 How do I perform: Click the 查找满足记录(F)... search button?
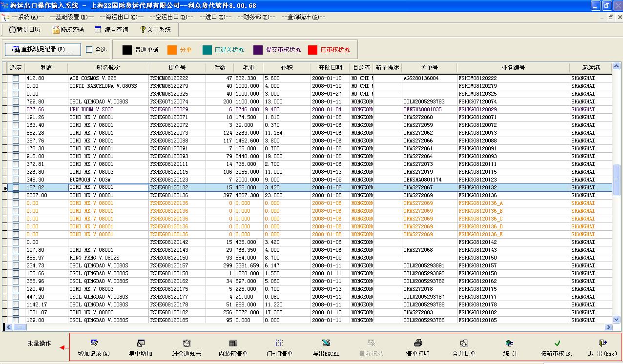[42, 49]
